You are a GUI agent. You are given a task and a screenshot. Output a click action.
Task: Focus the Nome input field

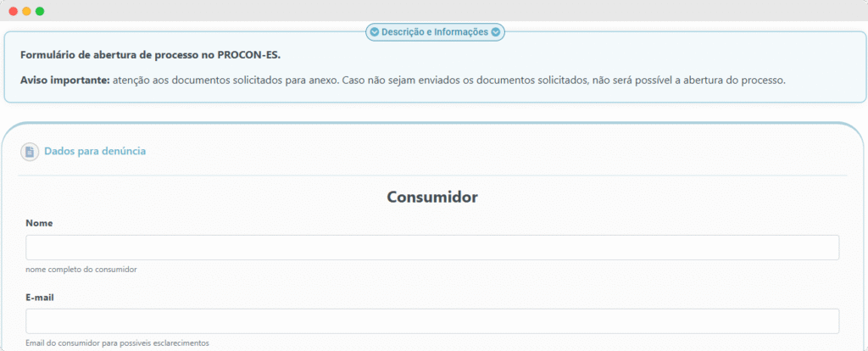(x=432, y=248)
